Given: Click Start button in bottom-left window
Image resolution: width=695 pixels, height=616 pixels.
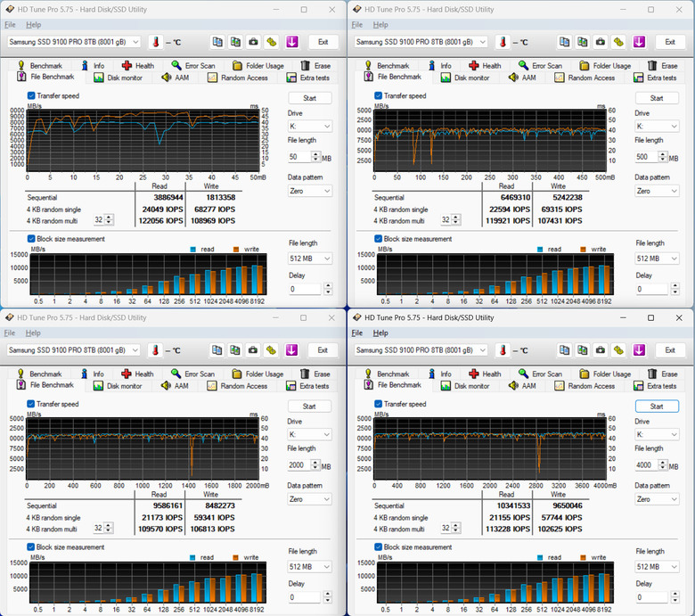Looking at the screenshot, I should 309,407.
